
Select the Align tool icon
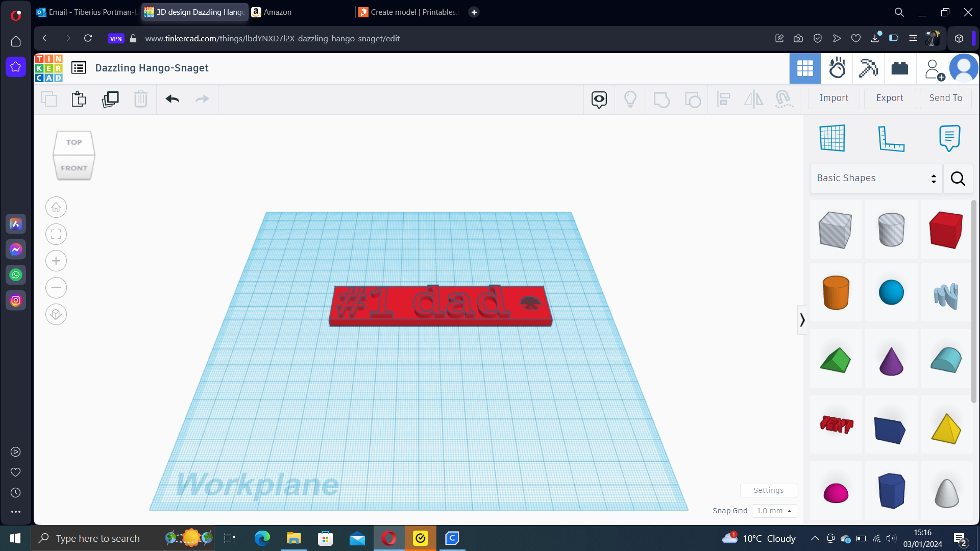[x=724, y=99]
